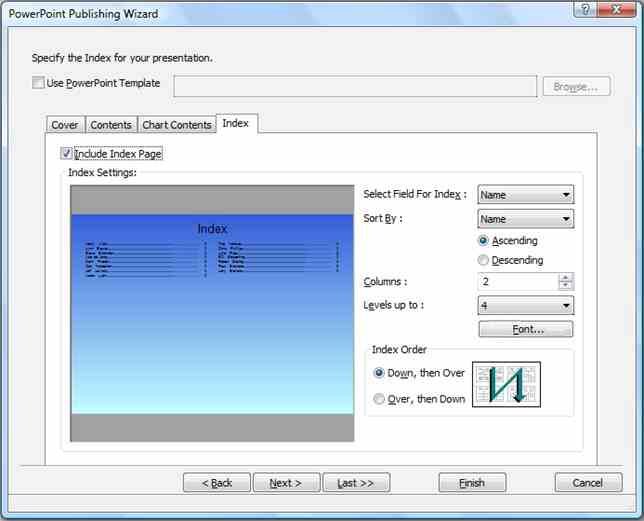This screenshot has height=521, width=644.
Task: Click the Index slide preview thumbnail
Action: 212,313
